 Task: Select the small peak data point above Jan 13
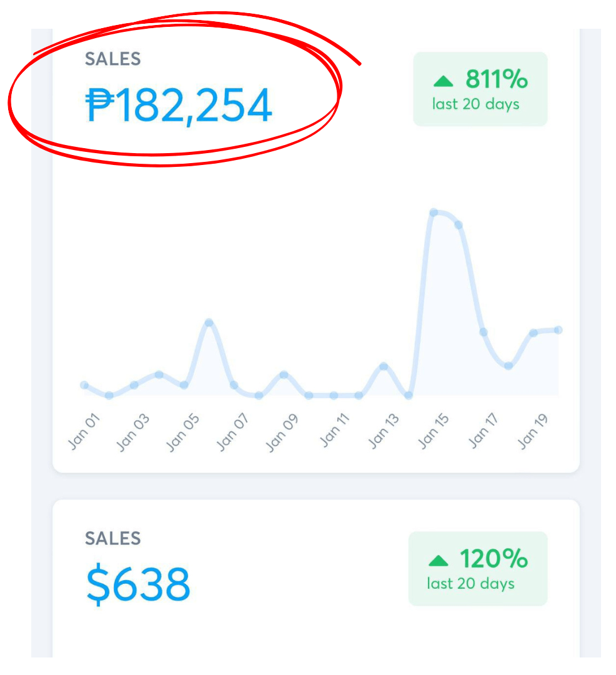pyautogui.click(x=384, y=366)
